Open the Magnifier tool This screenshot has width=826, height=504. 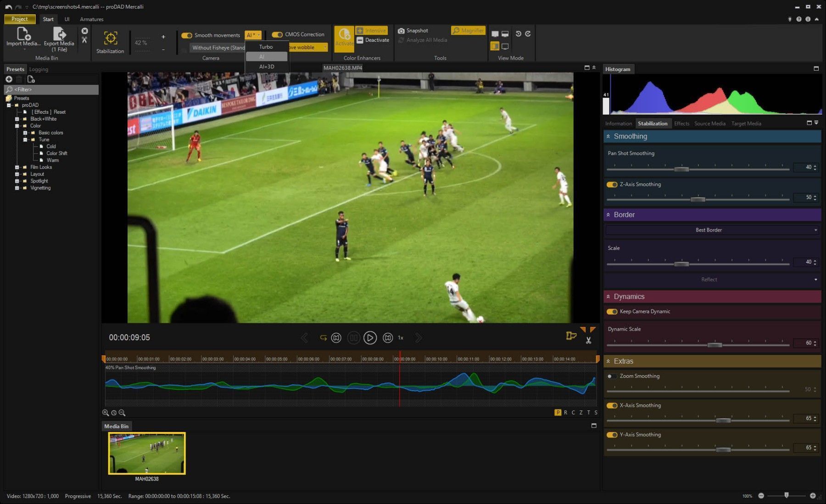pyautogui.click(x=468, y=31)
